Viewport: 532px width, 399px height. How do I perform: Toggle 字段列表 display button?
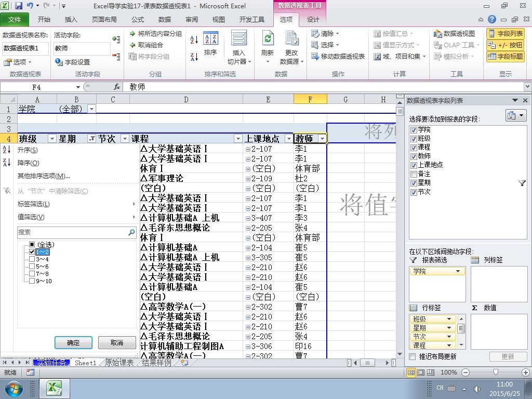pyautogui.click(x=506, y=34)
